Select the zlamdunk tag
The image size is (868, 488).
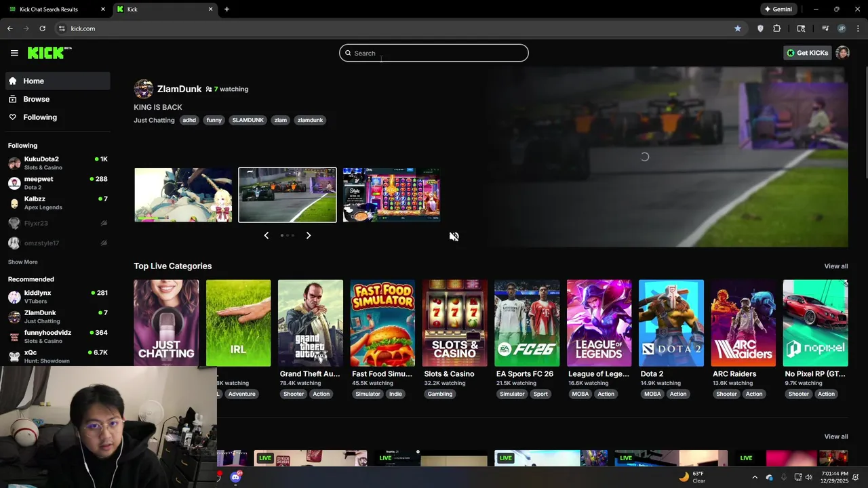tap(310, 120)
